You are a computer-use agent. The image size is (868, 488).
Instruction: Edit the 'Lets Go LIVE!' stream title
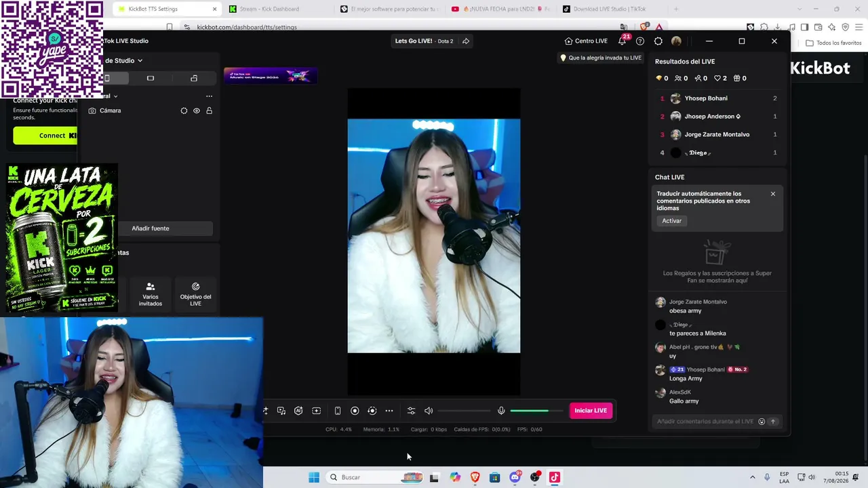(x=414, y=41)
